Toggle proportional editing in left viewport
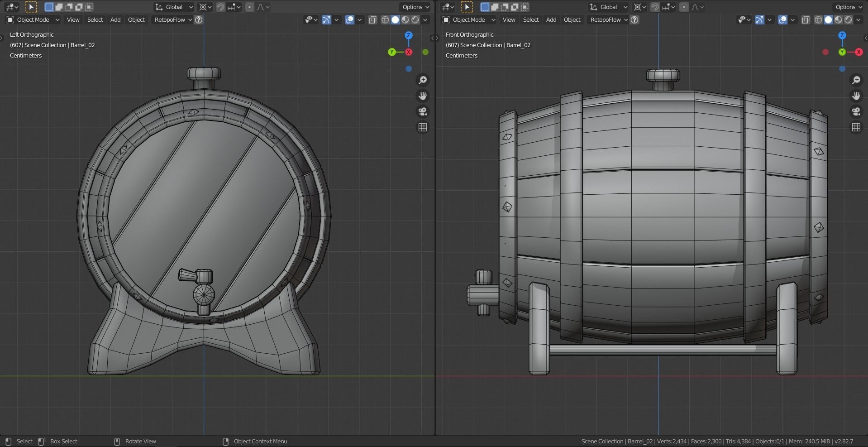This screenshot has height=447, width=868. 249,7
